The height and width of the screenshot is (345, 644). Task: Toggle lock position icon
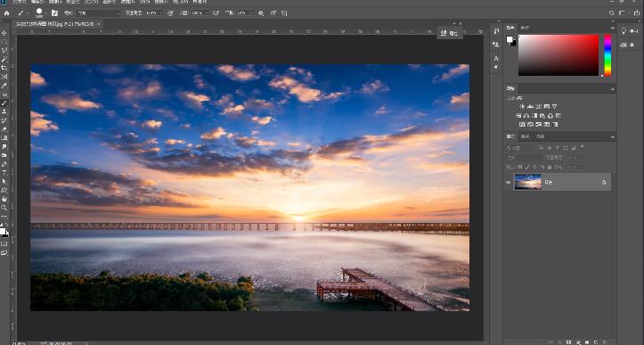(534, 167)
